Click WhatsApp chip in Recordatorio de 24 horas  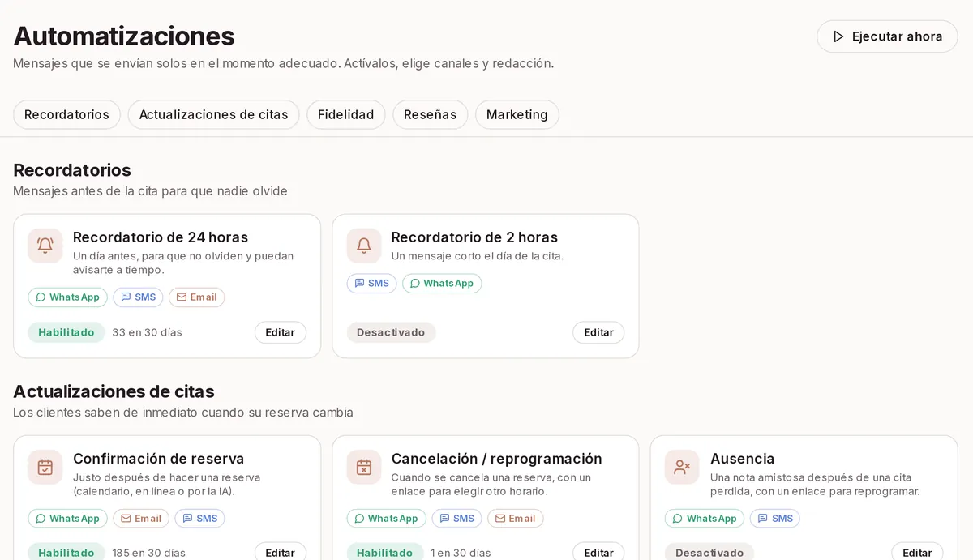(x=67, y=297)
